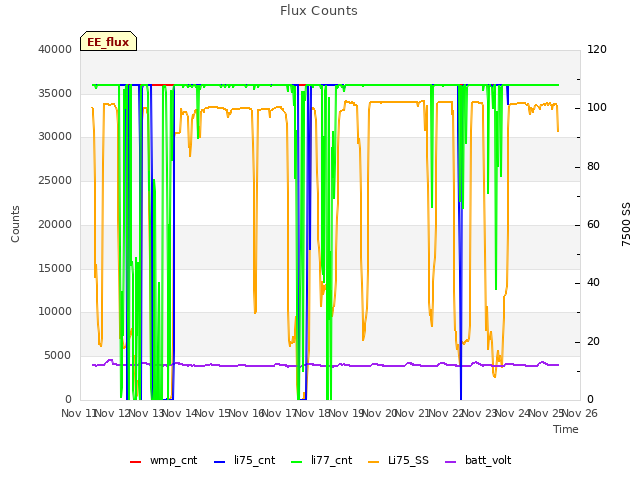This screenshot has height=480, width=640.
Task: Click the 35000 tick on Counts axis
Action: [55, 93]
